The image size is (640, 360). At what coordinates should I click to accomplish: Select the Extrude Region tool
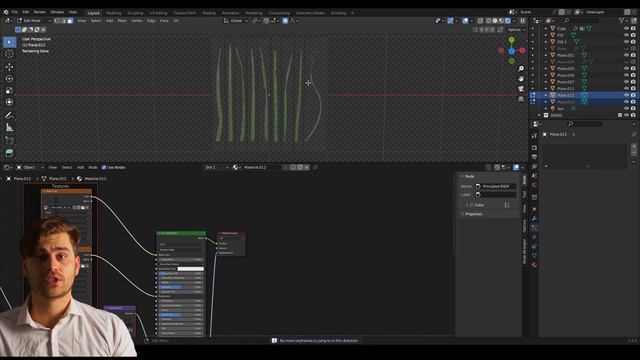(9, 153)
